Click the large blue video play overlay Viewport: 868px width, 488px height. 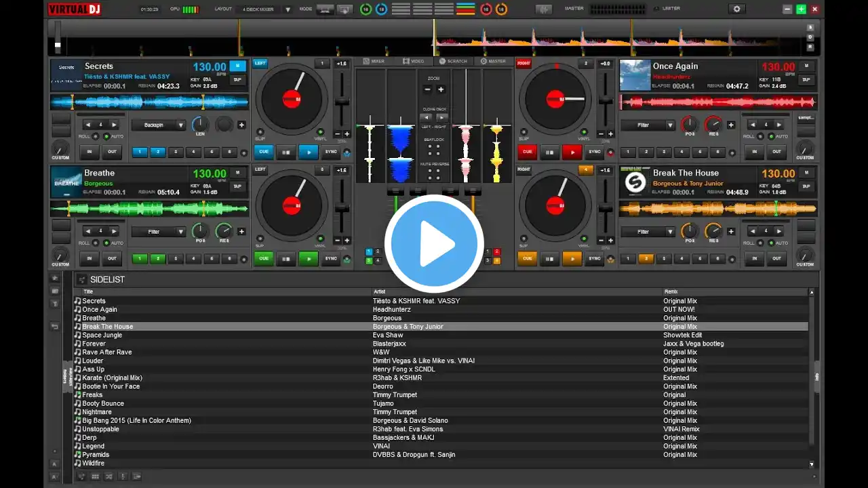point(434,243)
